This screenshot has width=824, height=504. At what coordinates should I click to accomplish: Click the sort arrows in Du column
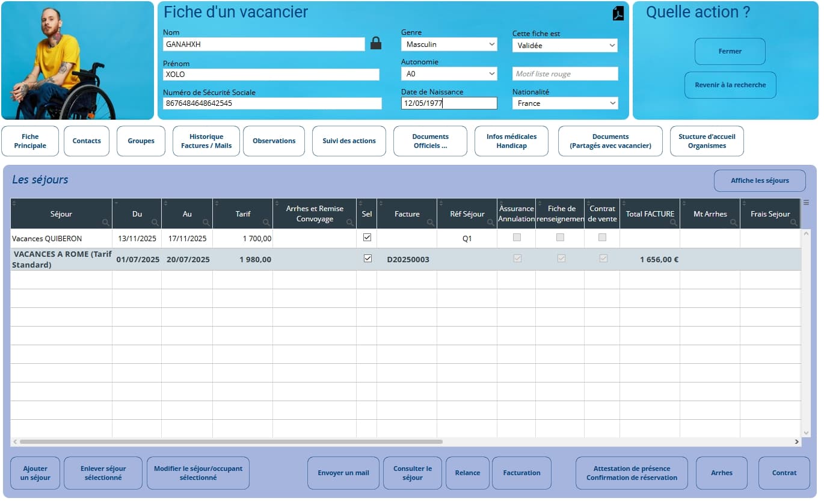coord(116,203)
